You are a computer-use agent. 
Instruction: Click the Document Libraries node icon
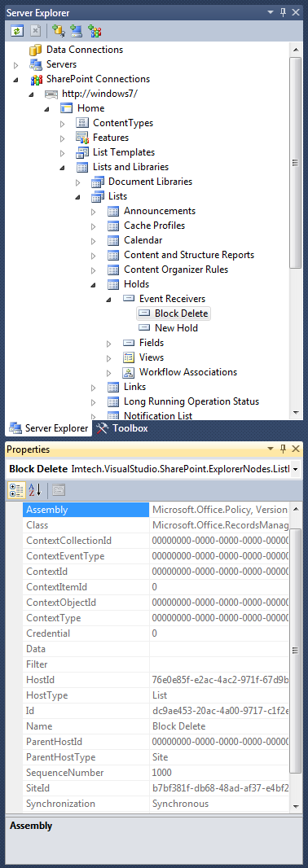98,182
